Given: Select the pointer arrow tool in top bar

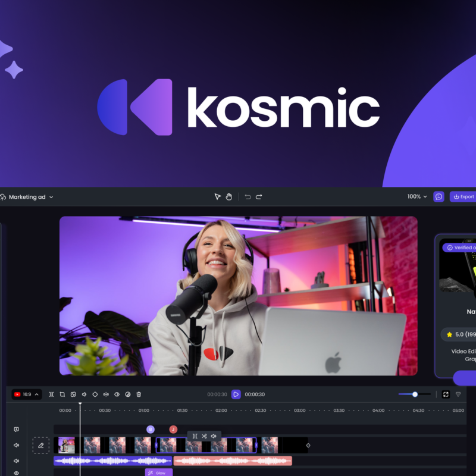Looking at the screenshot, I should click(x=217, y=197).
